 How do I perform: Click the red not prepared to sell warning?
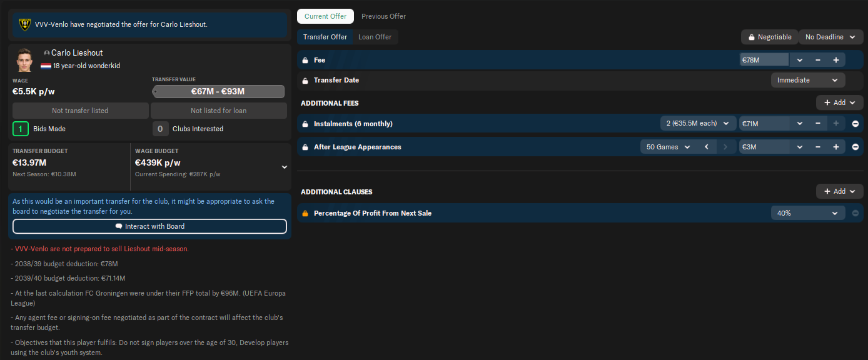[x=99, y=249]
